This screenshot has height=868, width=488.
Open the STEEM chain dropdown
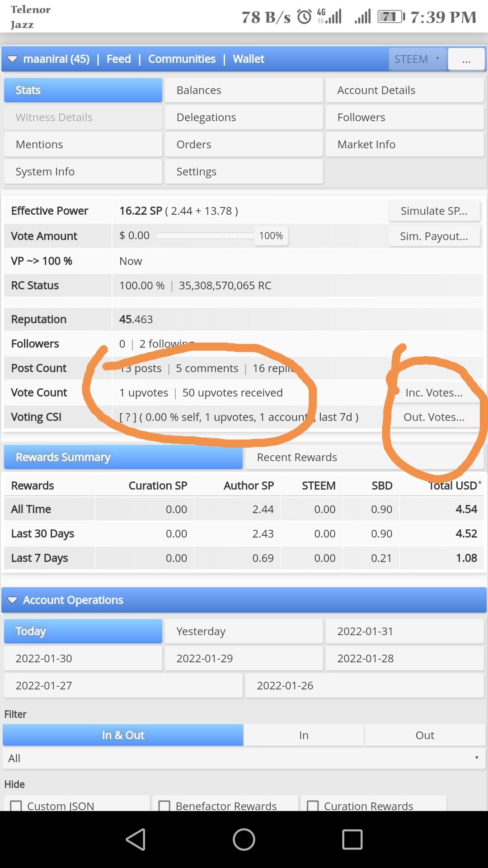tap(418, 59)
